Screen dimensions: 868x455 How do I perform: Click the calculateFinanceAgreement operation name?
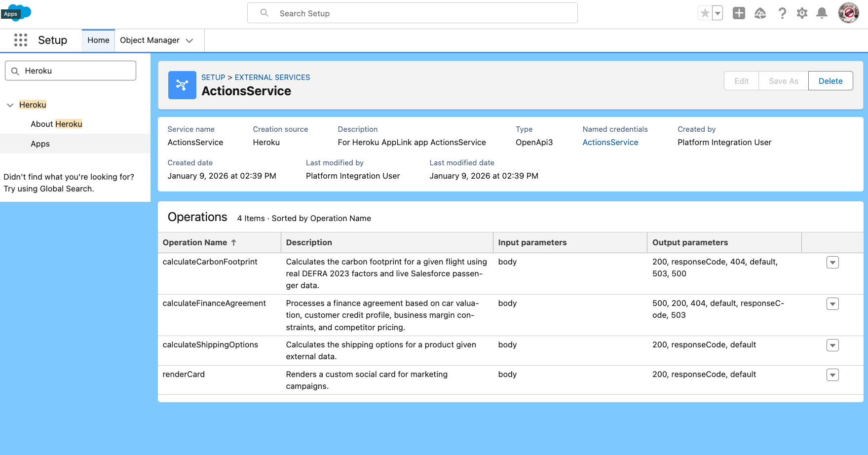click(214, 303)
